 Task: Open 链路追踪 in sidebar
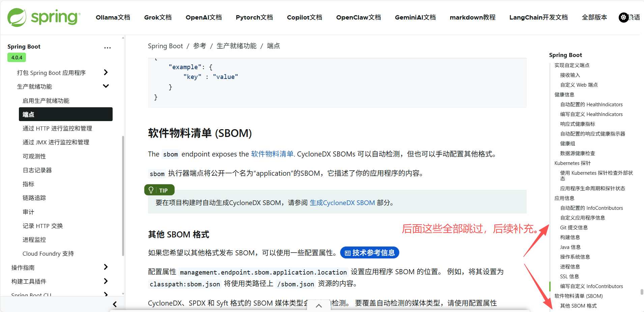click(34, 198)
